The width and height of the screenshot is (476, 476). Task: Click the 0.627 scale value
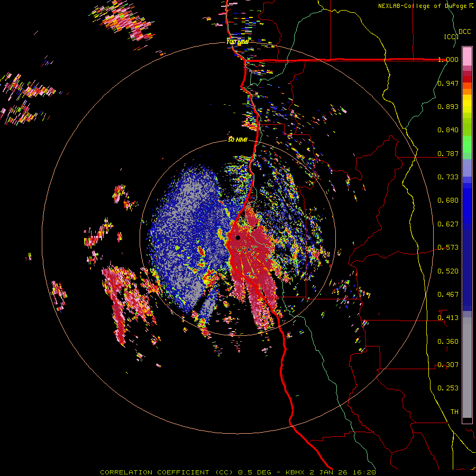(448, 224)
